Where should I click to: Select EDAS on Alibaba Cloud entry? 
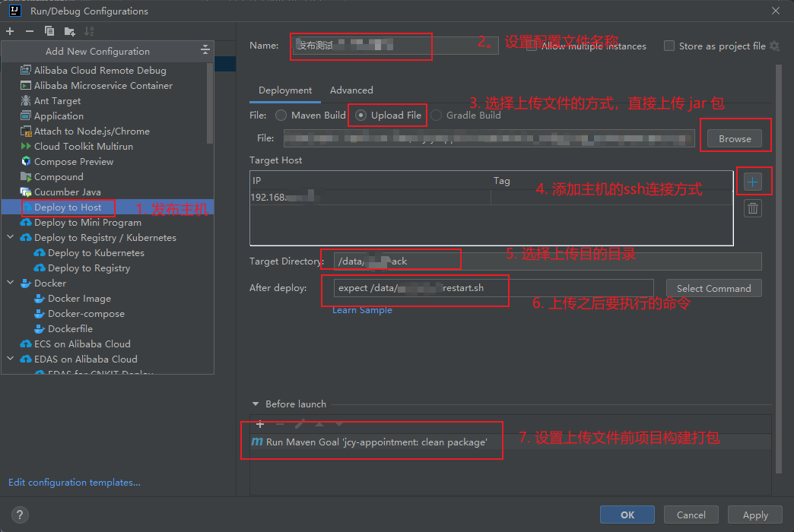tap(108, 359)
